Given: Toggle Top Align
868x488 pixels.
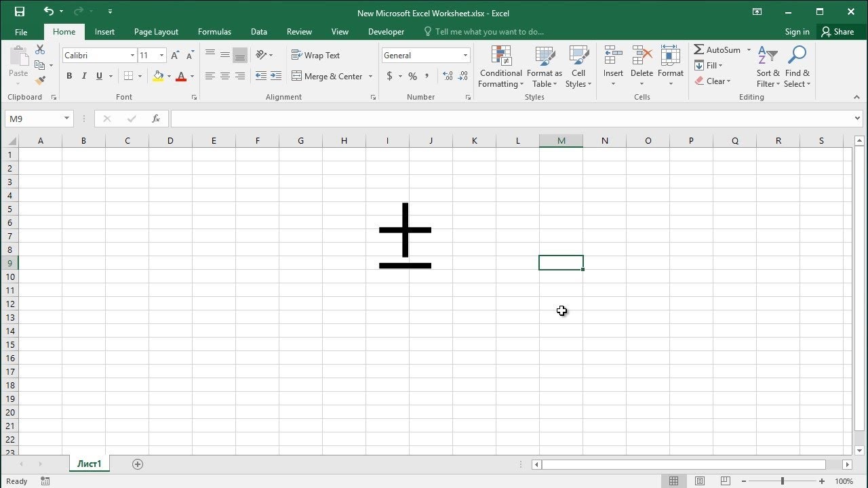Looking at the screenshot, I should pos(210,55).
